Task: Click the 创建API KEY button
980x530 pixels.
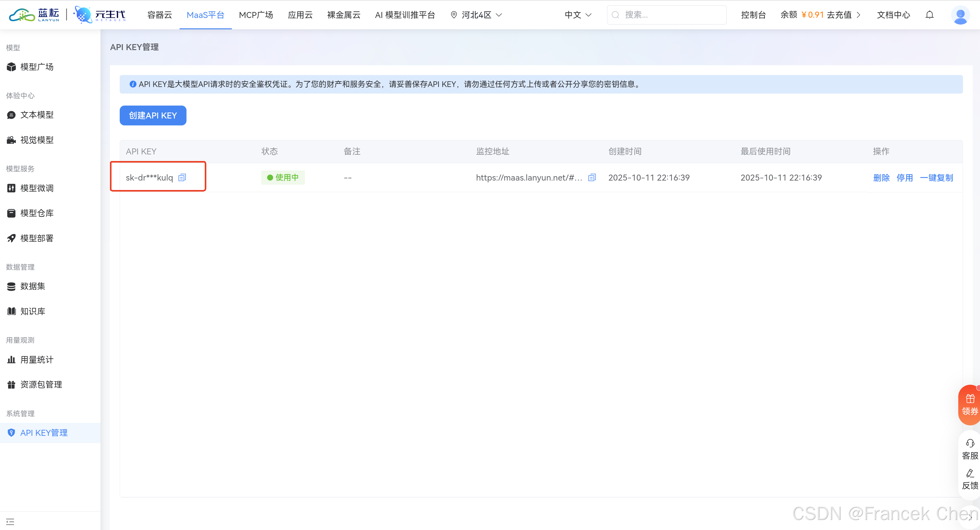Action: point(152,115)
